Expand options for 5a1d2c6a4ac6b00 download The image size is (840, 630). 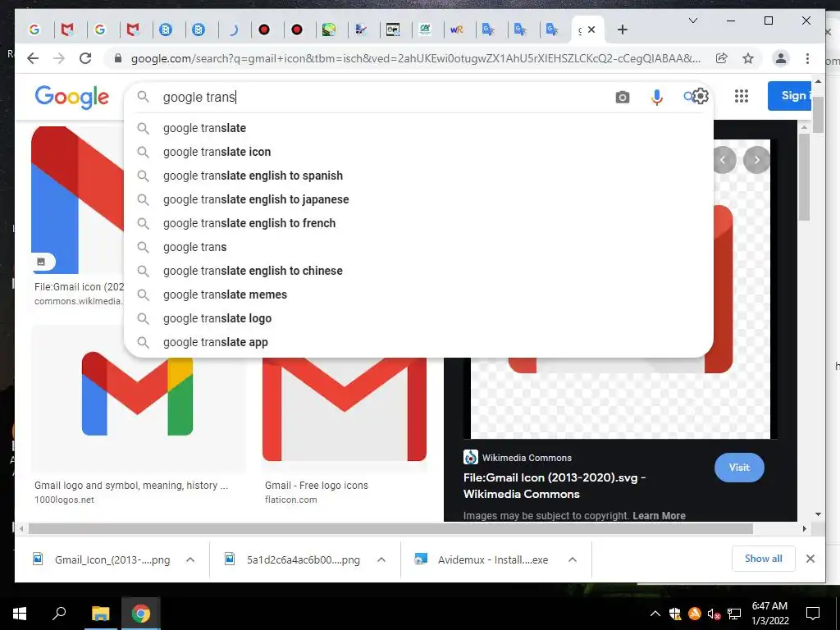(381, 559)
